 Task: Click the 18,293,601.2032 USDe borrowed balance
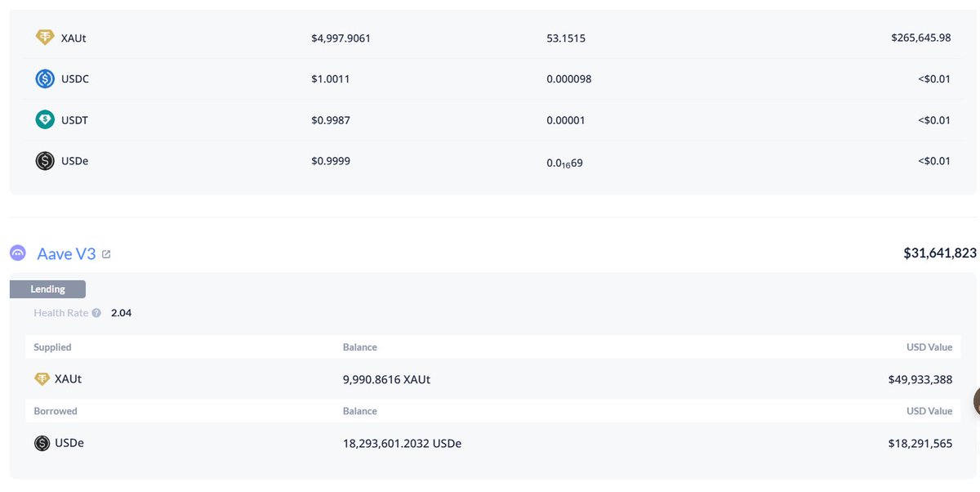[x=402, y=444]
